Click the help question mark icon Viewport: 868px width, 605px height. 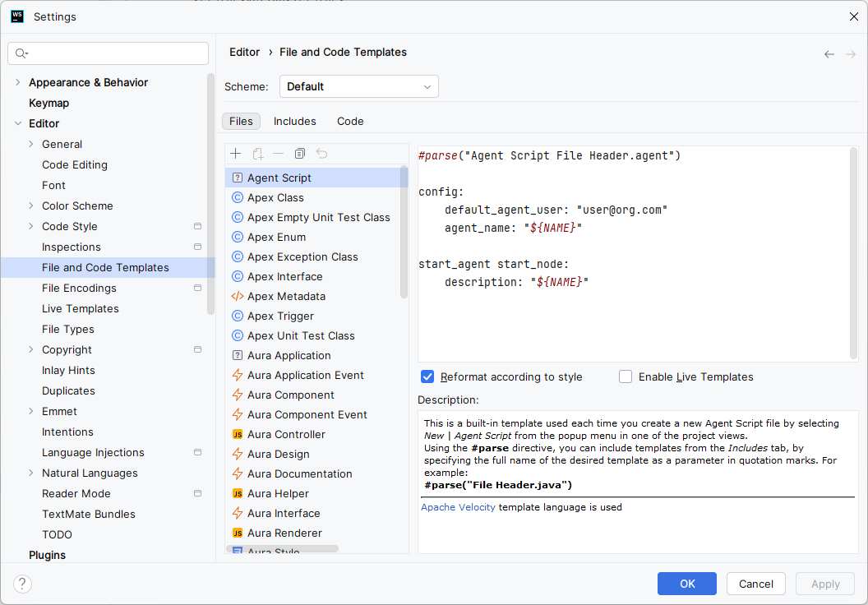(22, 584)
